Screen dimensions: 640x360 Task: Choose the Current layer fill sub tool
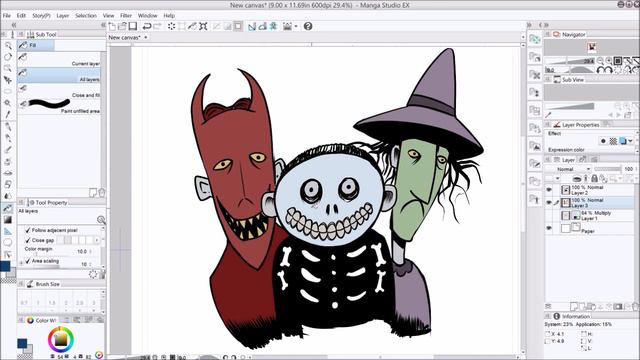point(59,59)
